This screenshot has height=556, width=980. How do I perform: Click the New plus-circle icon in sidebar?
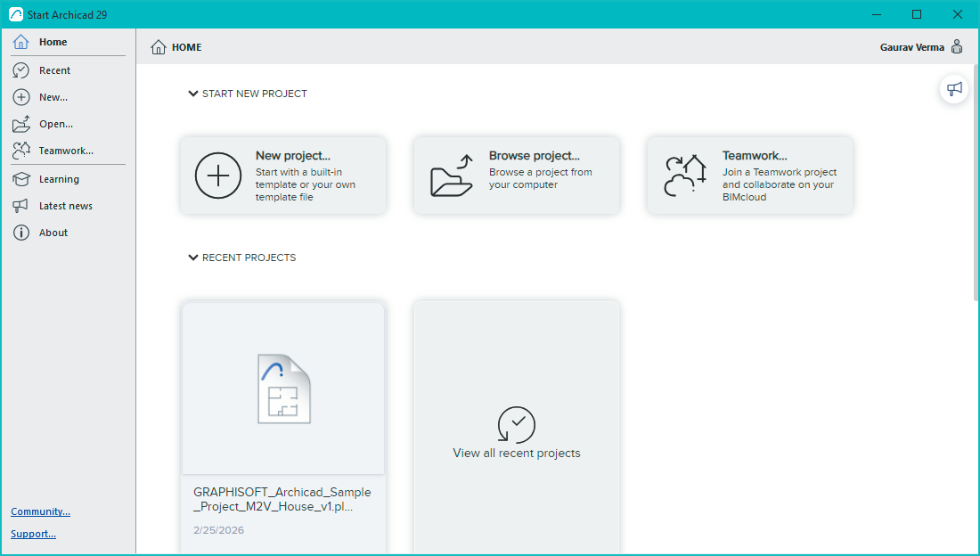pos(20,97)
